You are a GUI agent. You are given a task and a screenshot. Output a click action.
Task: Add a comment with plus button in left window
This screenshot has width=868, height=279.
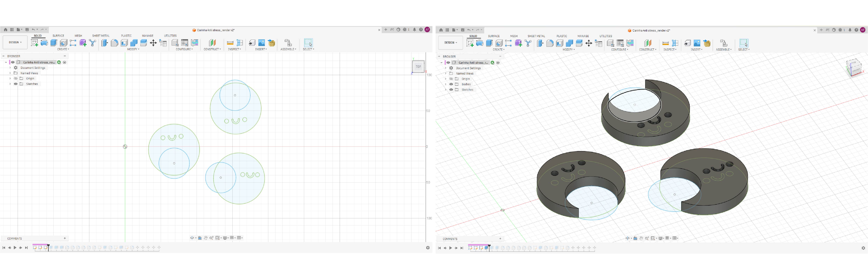[65, 238]
